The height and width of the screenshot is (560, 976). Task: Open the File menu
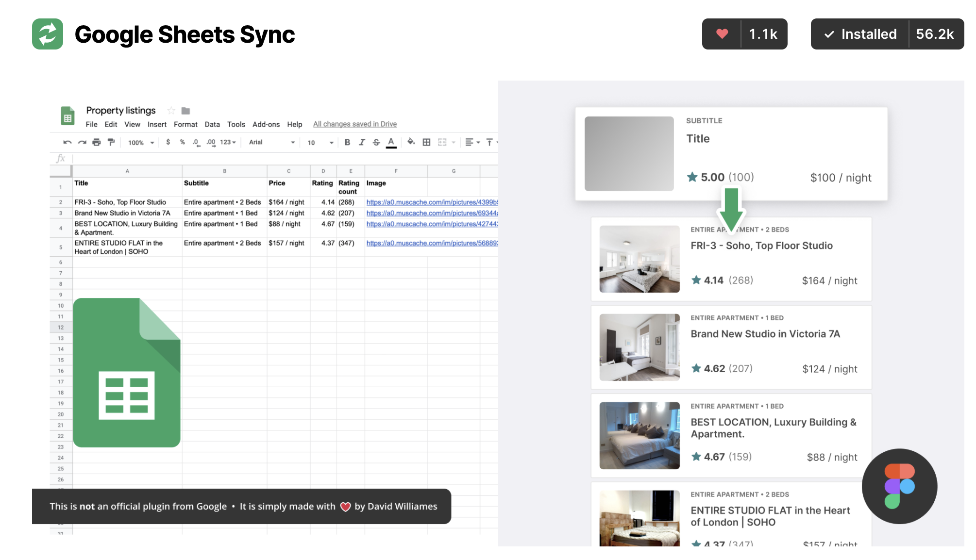(x=91, y=124)
